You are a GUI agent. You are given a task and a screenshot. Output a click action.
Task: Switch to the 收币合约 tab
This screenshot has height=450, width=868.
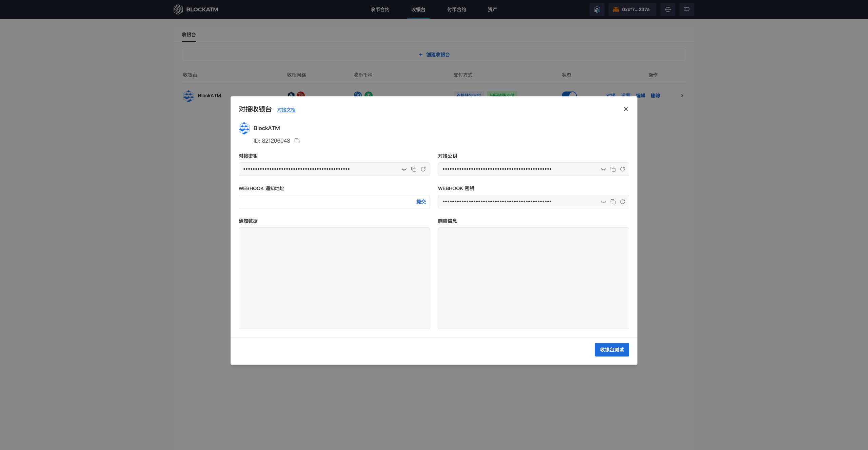pyautogui.click(x=380, y=9)
